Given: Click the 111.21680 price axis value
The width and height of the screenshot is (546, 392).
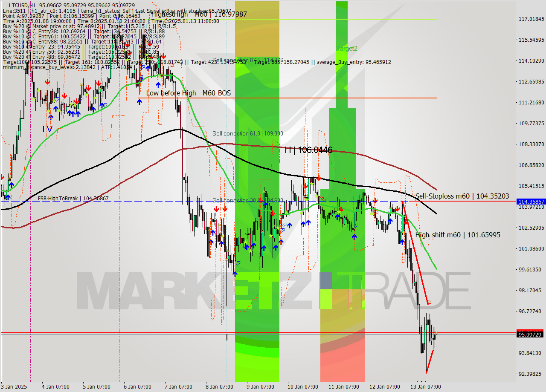Looking at the screenshot, I should click(x=531, y=102).
